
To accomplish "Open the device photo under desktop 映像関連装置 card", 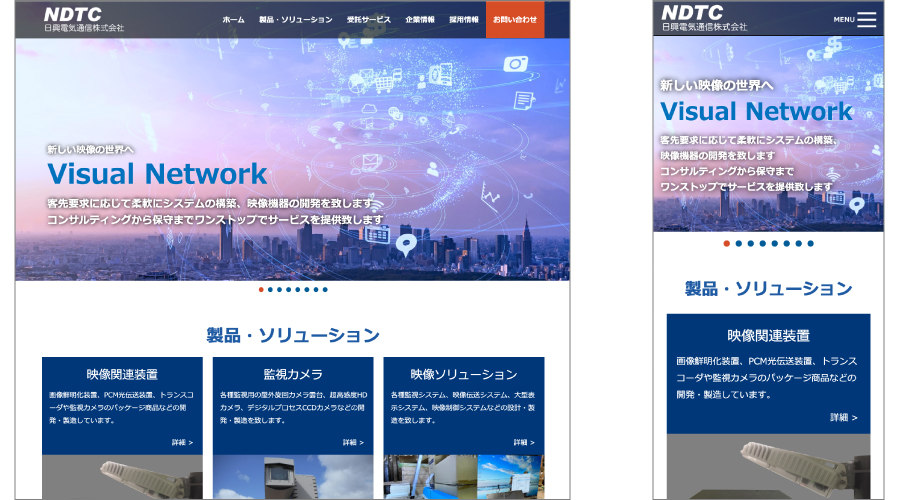I will coord(122,477).
